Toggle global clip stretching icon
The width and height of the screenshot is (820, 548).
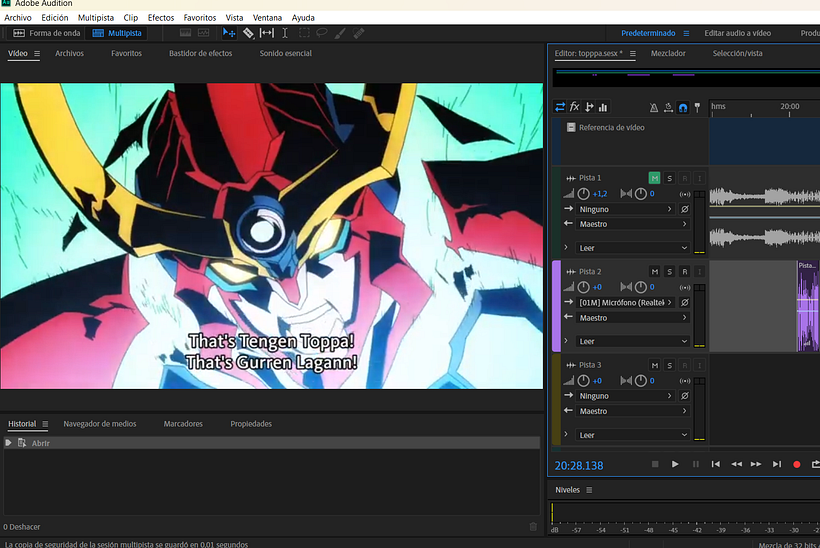point(668,108)
